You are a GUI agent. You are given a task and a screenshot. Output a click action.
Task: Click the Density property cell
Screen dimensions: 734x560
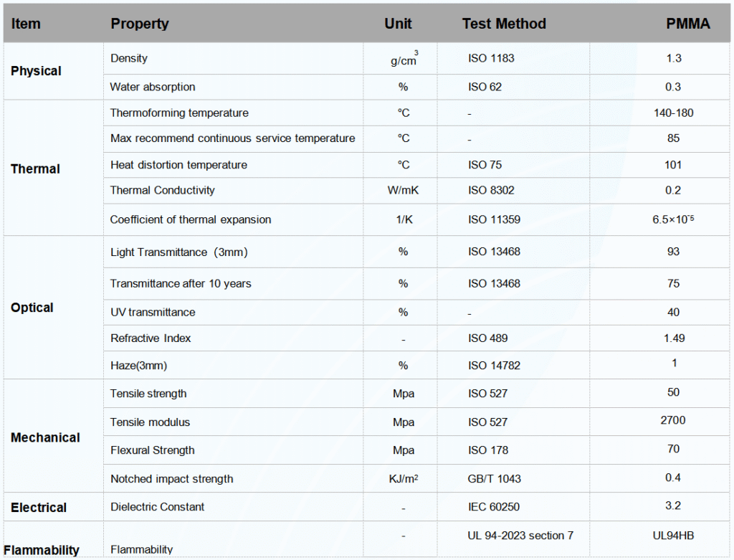point(129,58)
